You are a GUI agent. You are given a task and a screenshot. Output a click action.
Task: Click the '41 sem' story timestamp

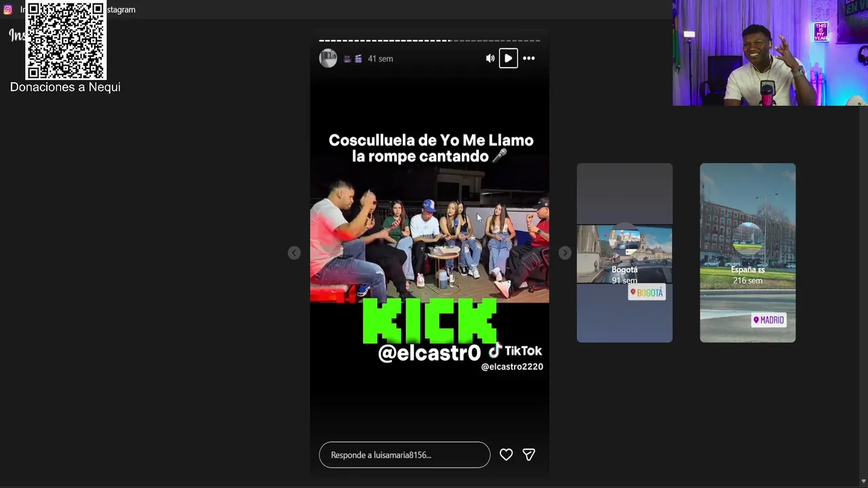tap(380, 59)
